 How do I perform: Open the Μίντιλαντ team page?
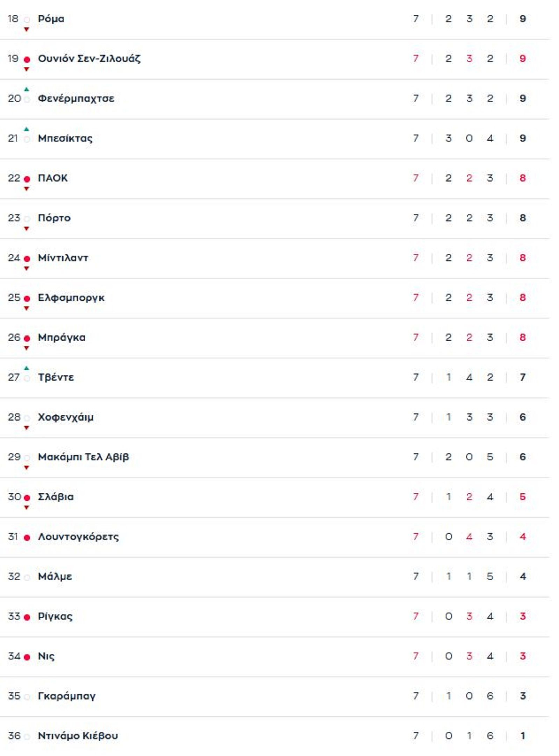point(63,258)
